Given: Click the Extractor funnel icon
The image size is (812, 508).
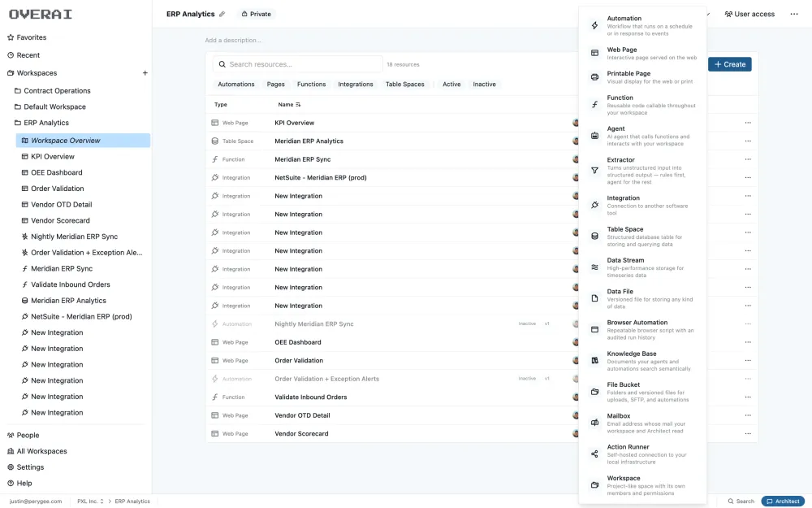Looking at the screenshot, I should [594, 171].
